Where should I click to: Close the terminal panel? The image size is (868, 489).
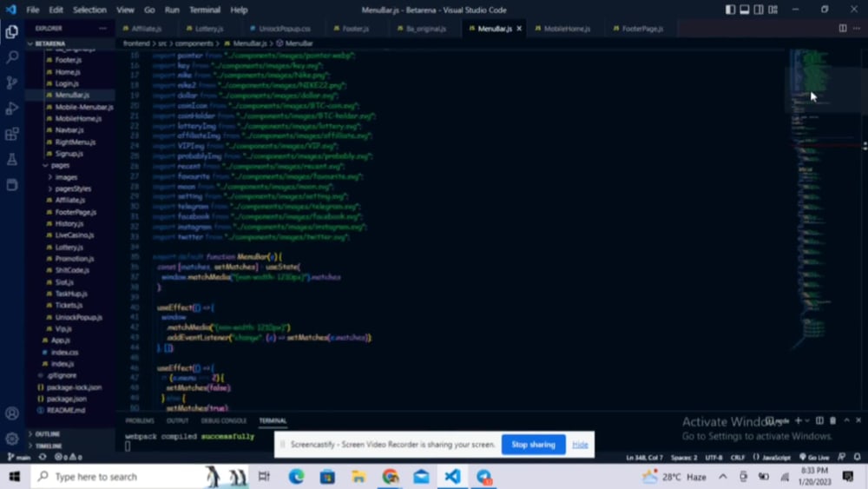[858, 420]
